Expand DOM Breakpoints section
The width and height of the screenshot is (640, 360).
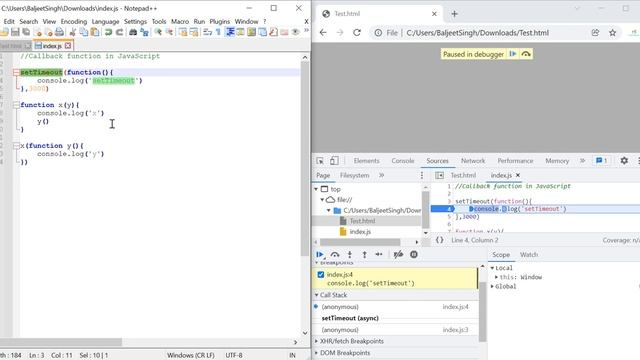317,353
